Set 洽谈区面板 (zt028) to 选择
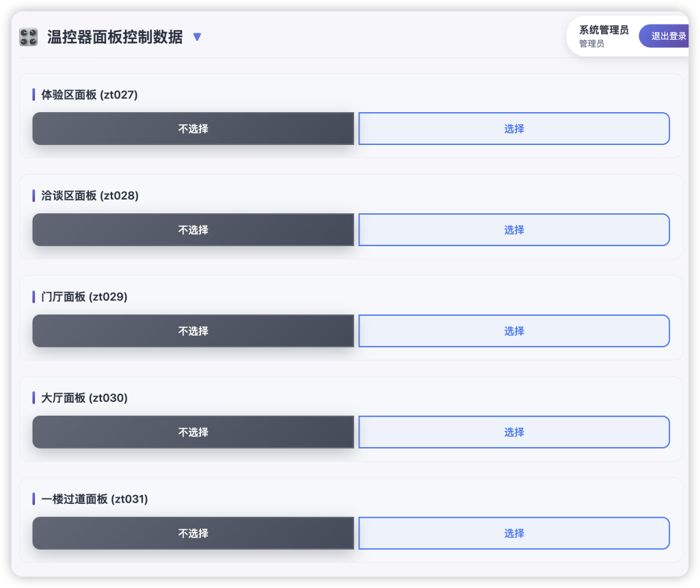This screenshot has width=700, height=588. click(514, 230)
